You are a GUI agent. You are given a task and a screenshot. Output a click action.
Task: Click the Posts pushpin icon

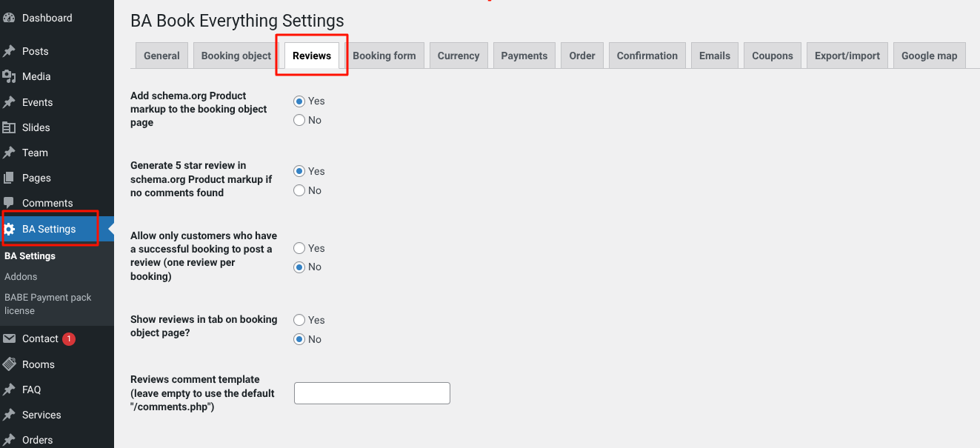[x=9, y=51]
